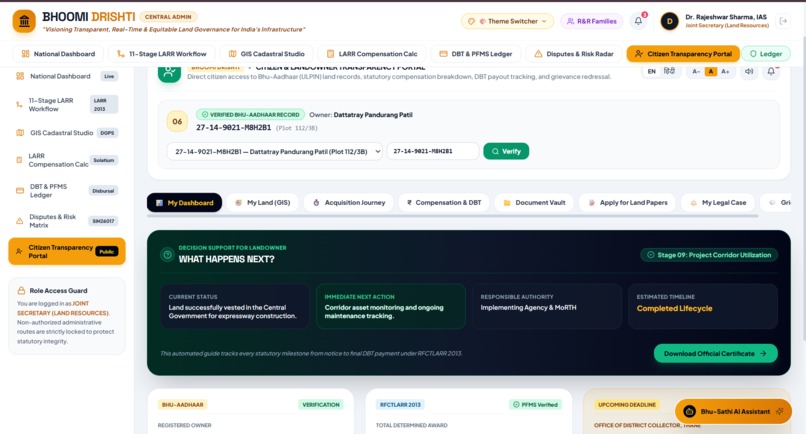The height and width of the screenshot is (434, 806).
Task: Decrease font size with A-
Action: [x=696, y=71]
